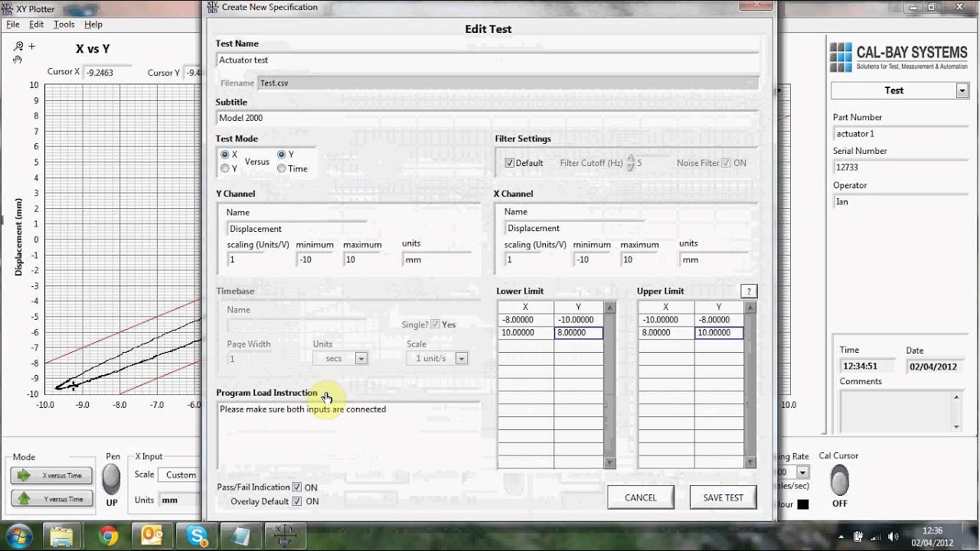Open the File menu
The width and height of the screenshot is (980, 551).
(13, 24)
